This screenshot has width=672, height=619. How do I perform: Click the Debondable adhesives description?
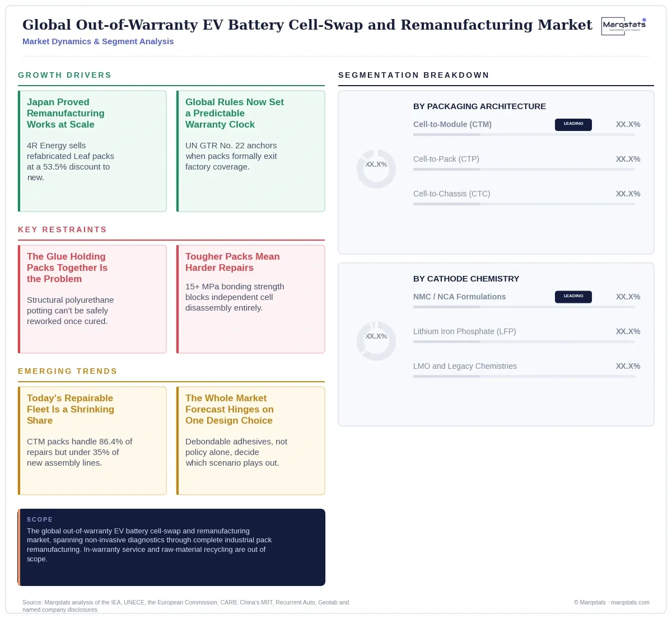pyautogui.click(x=236, y=452)
